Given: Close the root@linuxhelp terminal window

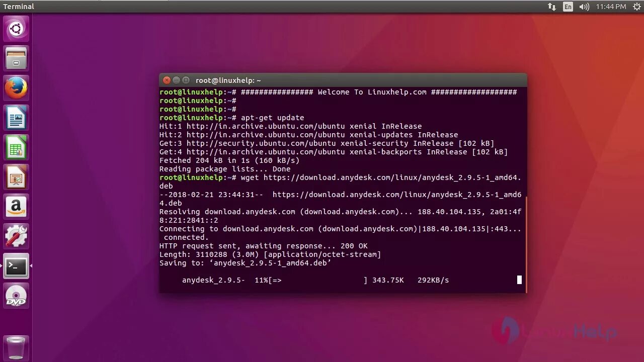Looking at the screenshot, I should coord(167,80).
